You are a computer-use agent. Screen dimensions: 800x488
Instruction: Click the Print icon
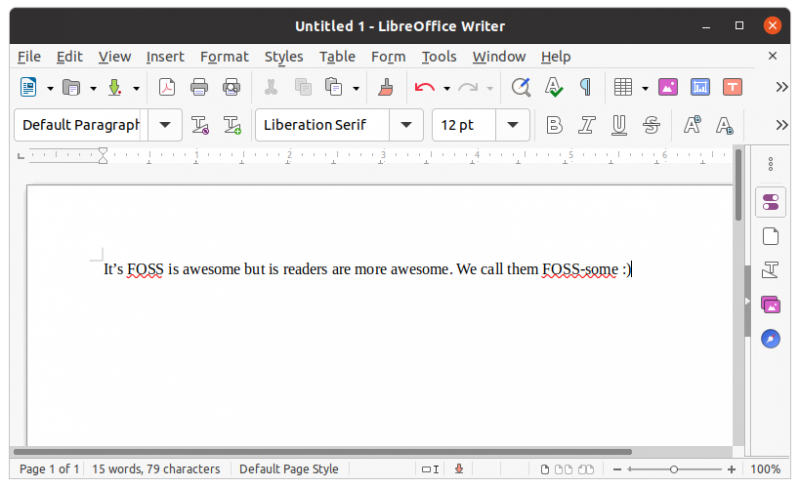point(199,88)
